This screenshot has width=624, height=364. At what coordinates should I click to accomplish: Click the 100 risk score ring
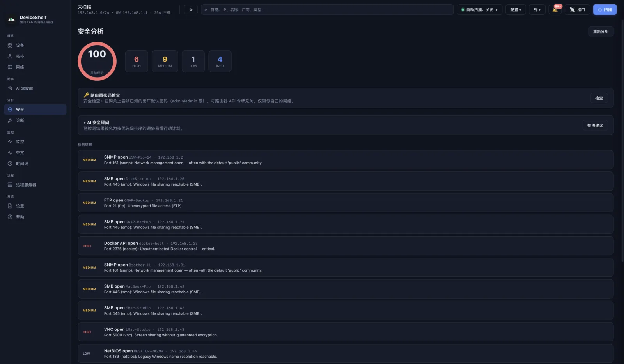(97, 61)
